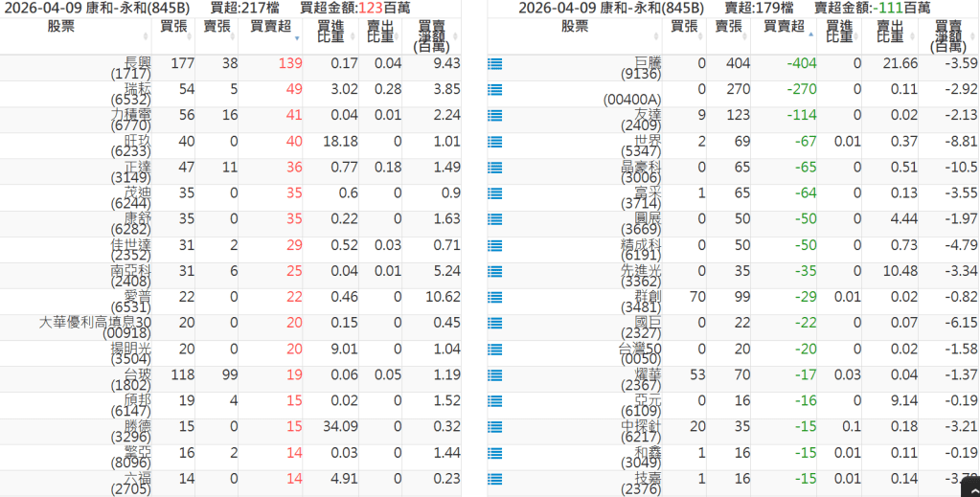Open the list icon for 中探針 (6217)

(x=495, y=426)
